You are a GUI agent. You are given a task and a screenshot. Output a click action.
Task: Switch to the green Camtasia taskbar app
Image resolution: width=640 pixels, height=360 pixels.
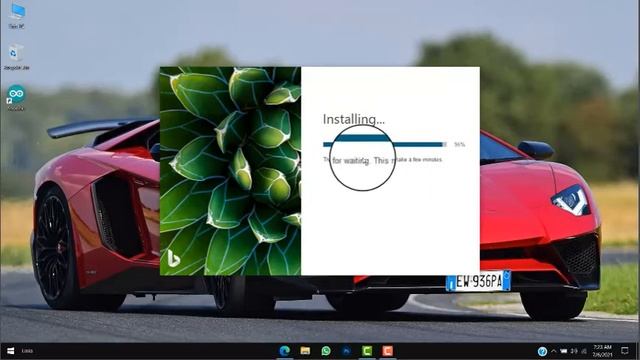click(367, 351)
